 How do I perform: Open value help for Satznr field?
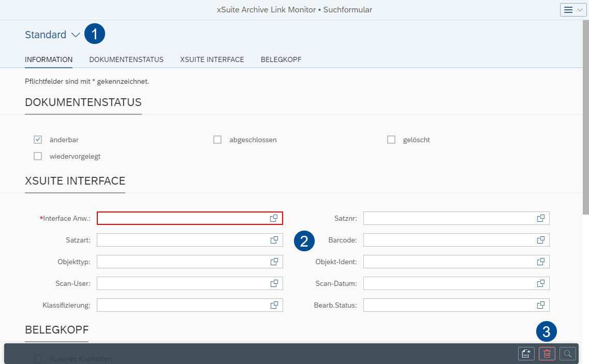pyautogui.click(x=541, y=218)
